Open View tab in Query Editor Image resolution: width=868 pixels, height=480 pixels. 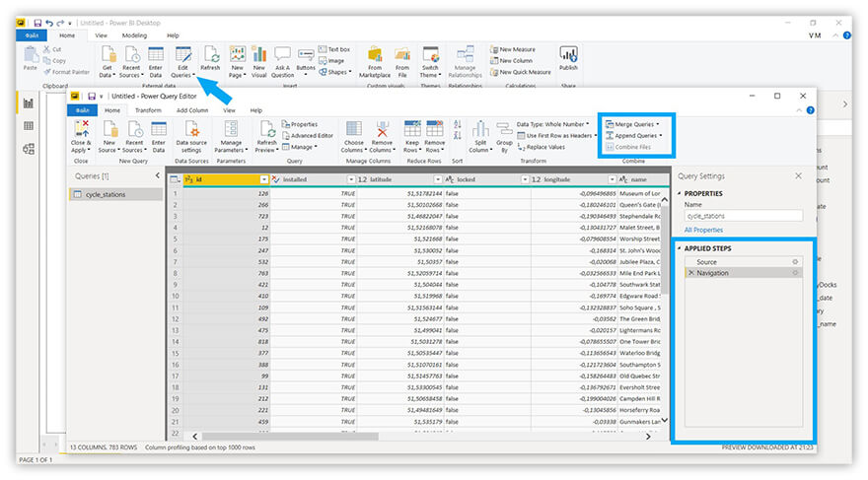tap(229, 110)
